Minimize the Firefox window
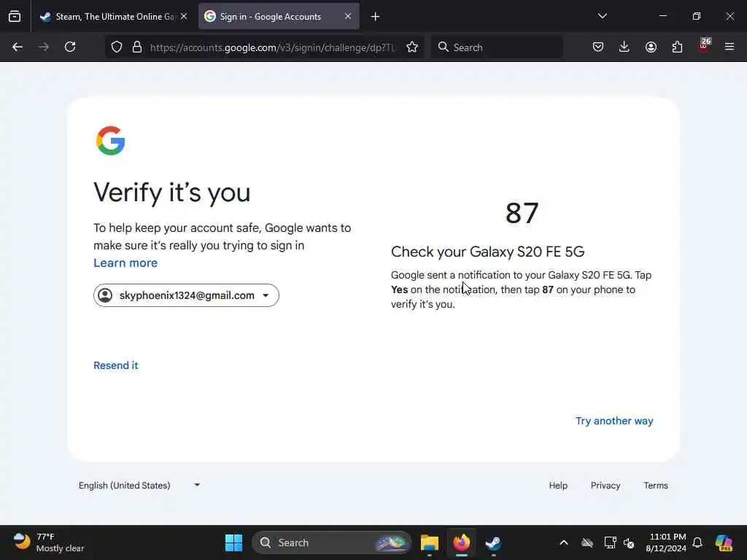Viewport: 747px width, 560px height. (662, 16)
